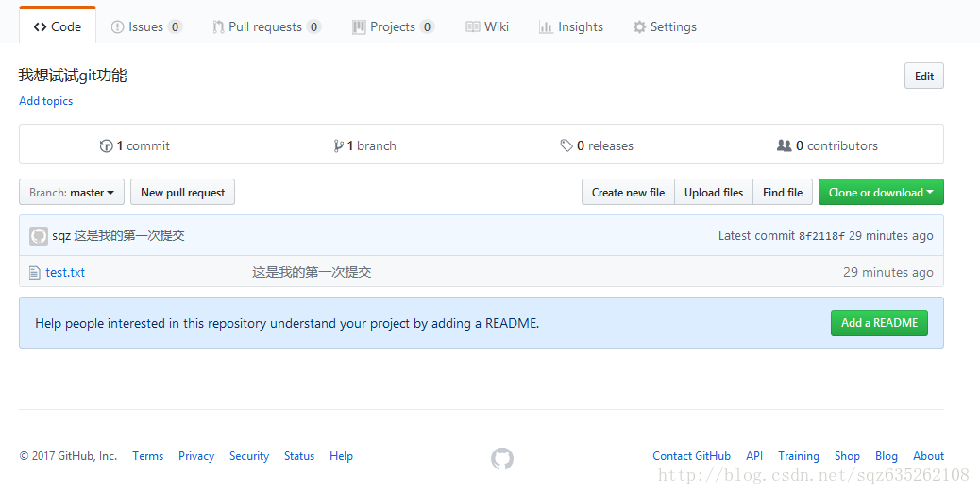Click the Add topics link

coord(46,101)
